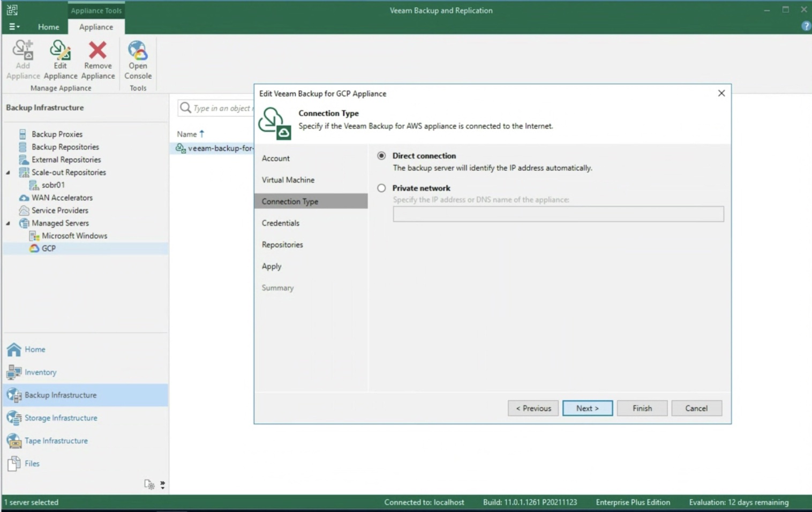Select the Private network radio button
The width and height of the screenshot is (812, 512).
click(x=381, y=188)
